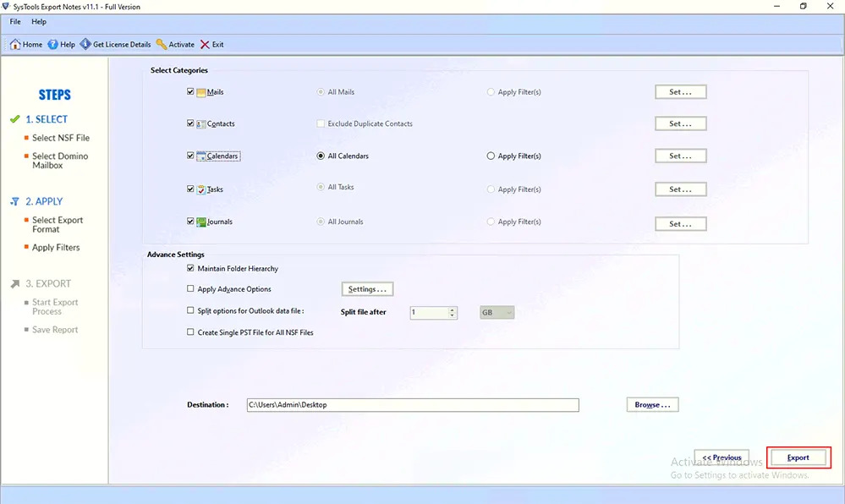Click Set... button for Journals
This screenshot has height=504, width=845.
pyautogui.click(x=681, y=224)
